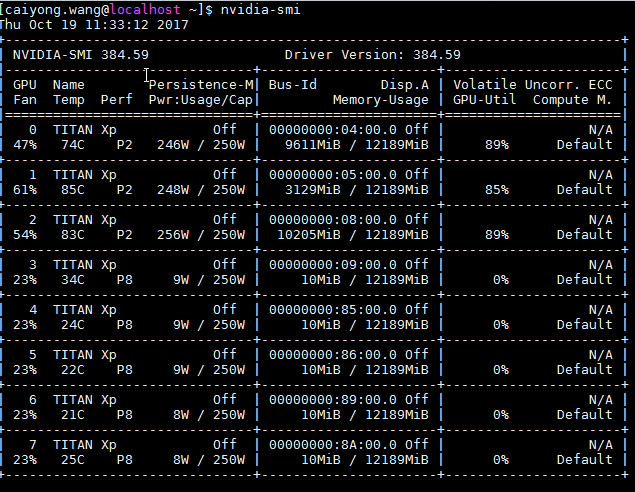The width and height of the screenshot is (635, 492).
Task: Click the timestamp Thu Oct 19 11:33:12 2017
Action: [x=94, y=25]
